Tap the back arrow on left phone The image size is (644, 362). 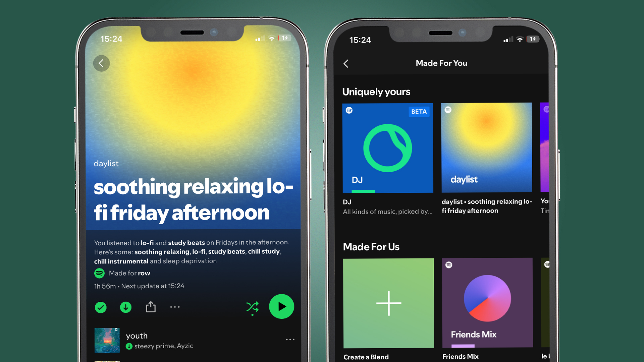[x=101, y=62]
